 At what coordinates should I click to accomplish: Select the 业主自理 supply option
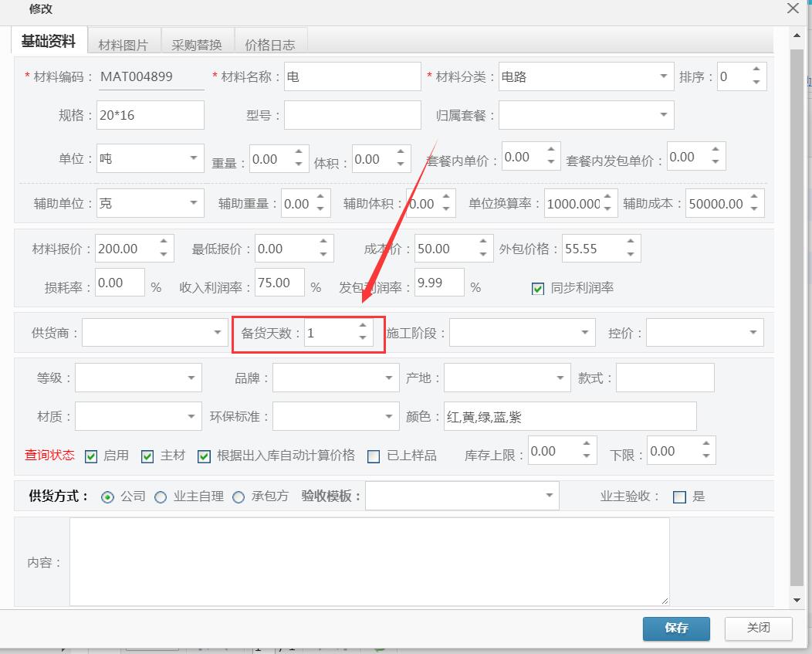coord(161,497)
